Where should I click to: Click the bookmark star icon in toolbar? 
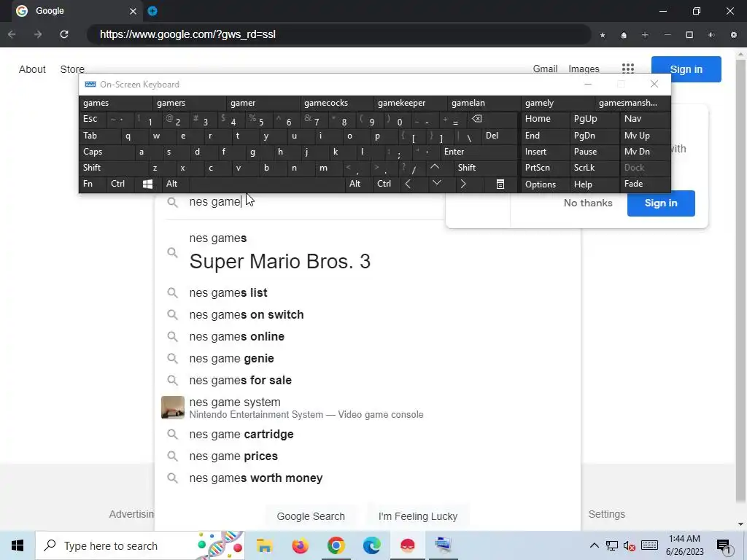603,35
